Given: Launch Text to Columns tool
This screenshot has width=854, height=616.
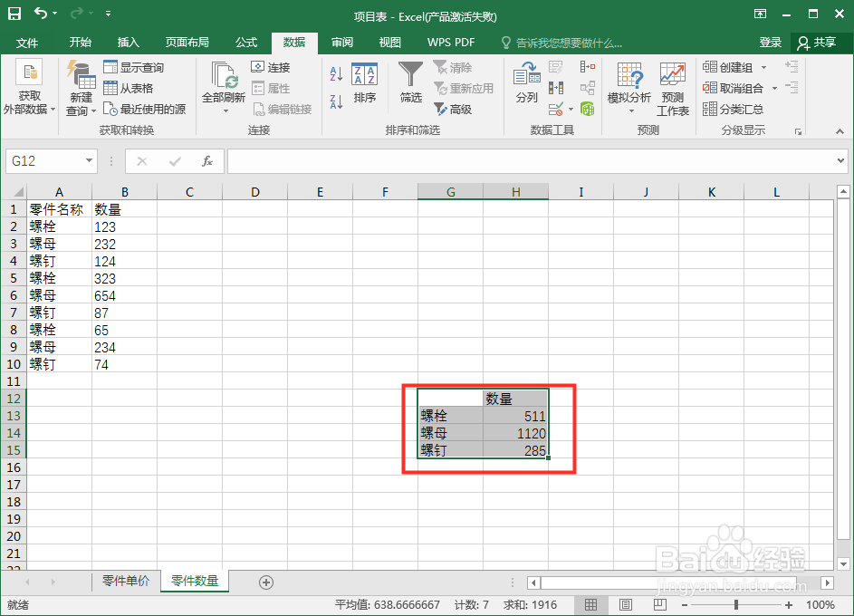Looking at the screenshot, I should click(527, 82).
